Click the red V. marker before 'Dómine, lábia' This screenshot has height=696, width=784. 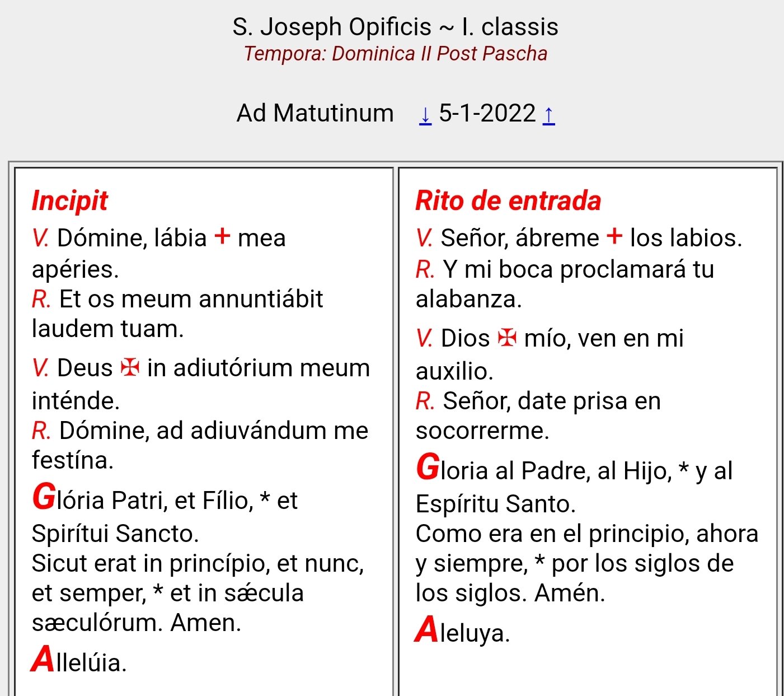tap(40, 238)
